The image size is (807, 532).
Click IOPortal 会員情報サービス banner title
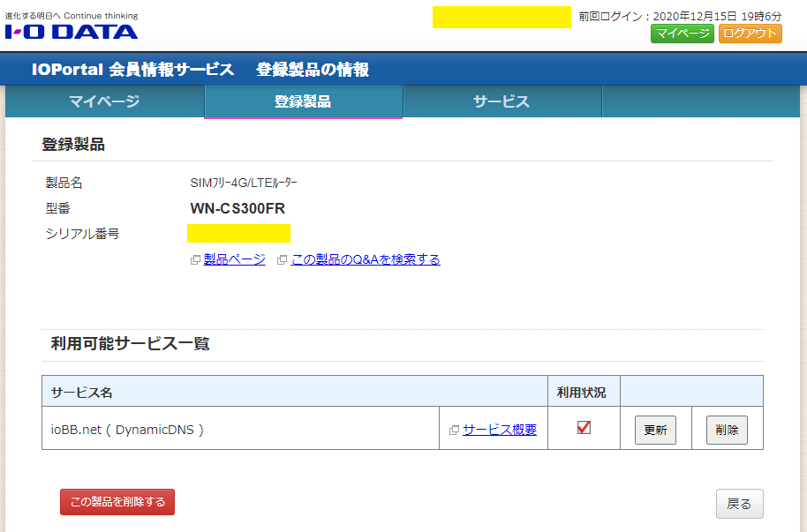132,69
